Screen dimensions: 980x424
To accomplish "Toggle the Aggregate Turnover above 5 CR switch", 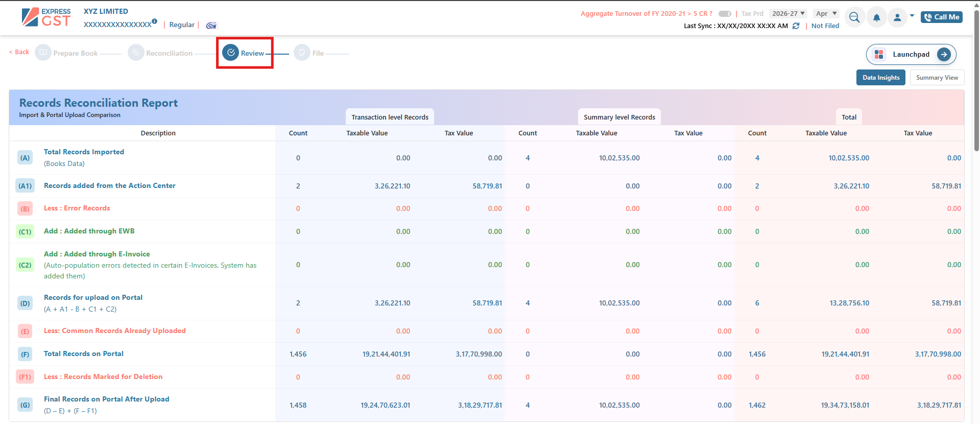I will click(725, 14).
